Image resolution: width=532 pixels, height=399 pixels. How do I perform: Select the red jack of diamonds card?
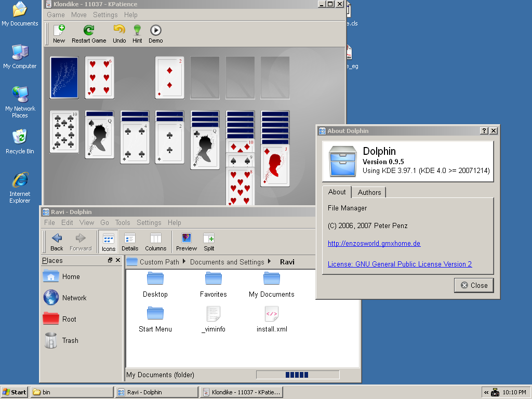point(275,165)
